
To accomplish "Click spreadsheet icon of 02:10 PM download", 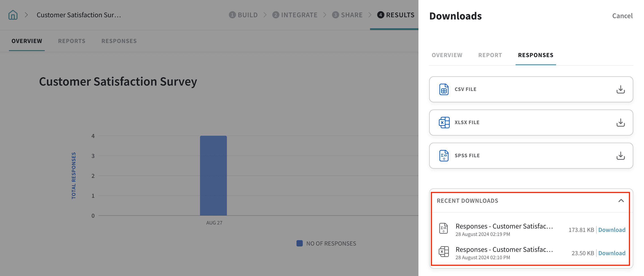I will 444,252.
